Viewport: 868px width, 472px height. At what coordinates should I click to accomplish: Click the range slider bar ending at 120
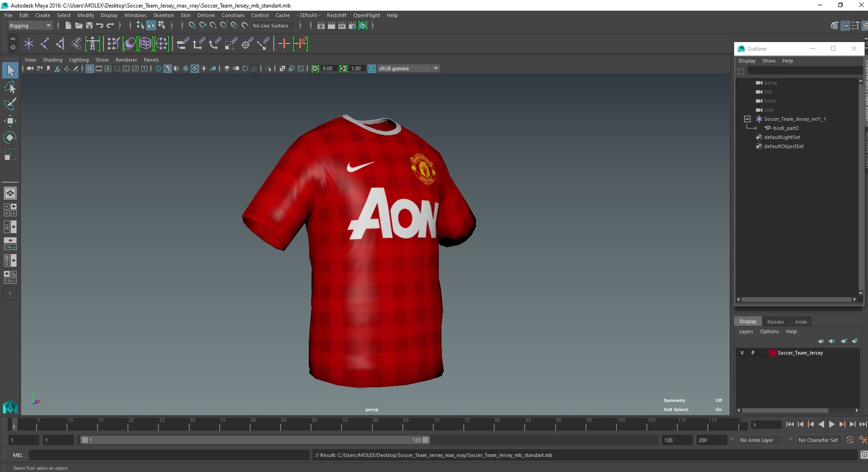[x=255, y=440]
